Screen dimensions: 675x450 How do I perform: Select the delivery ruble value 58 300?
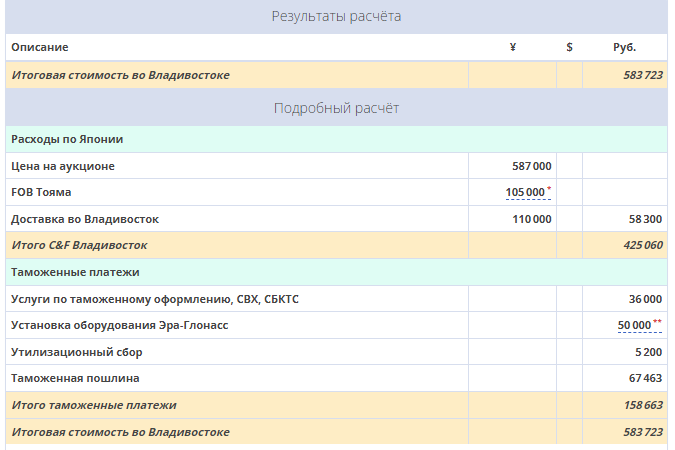[x=645, y=219]
